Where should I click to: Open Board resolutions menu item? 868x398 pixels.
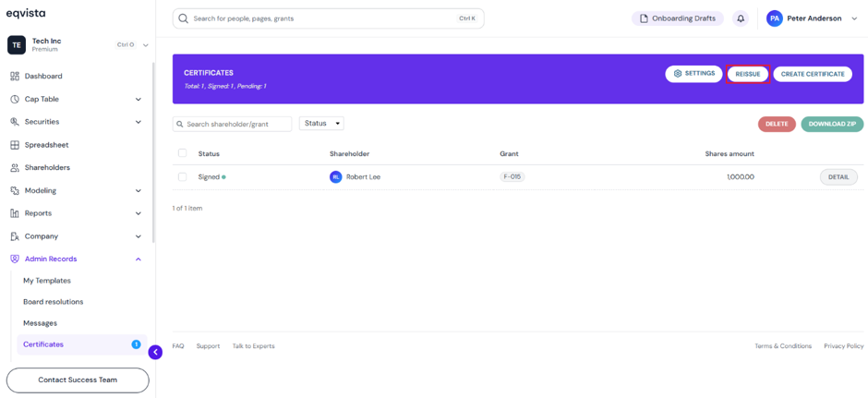(54, 302)
